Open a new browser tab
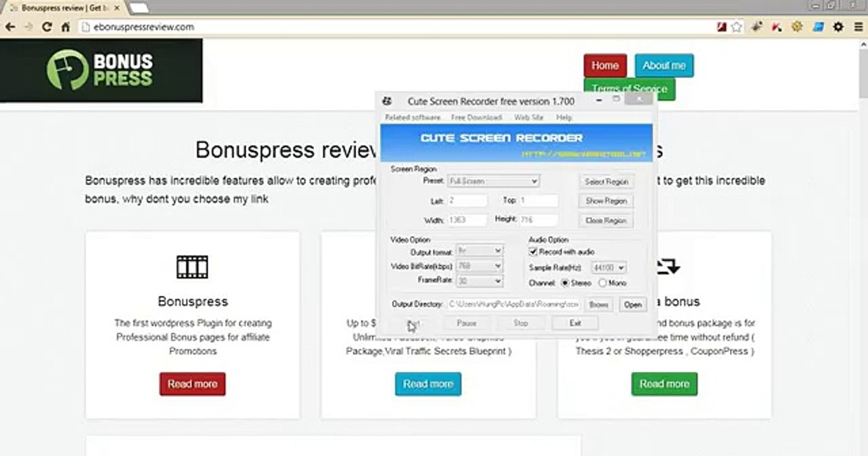868x456 pixels. click(x=139, y=8)
